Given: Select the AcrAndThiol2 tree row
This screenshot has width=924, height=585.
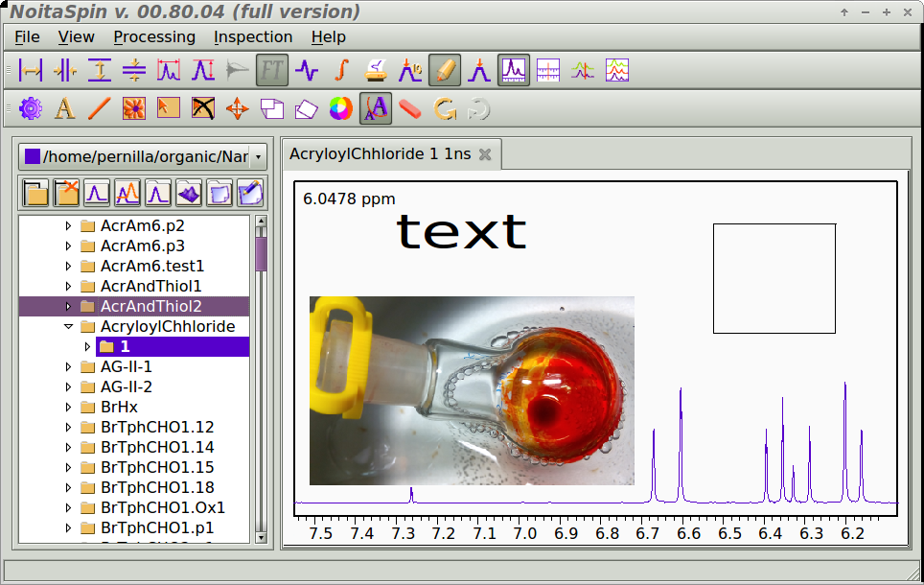Looking at the screenshot, I should click(x=134, y=306).
